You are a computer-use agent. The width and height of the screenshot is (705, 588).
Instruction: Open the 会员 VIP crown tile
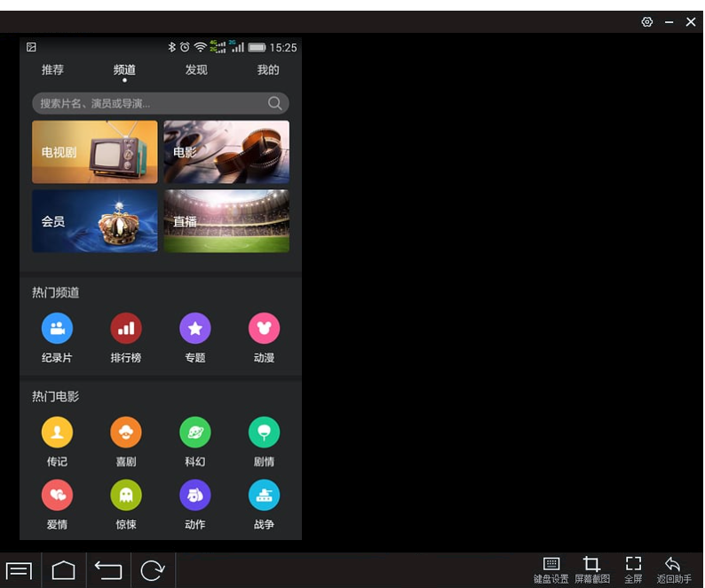click(x=95, y=221)
